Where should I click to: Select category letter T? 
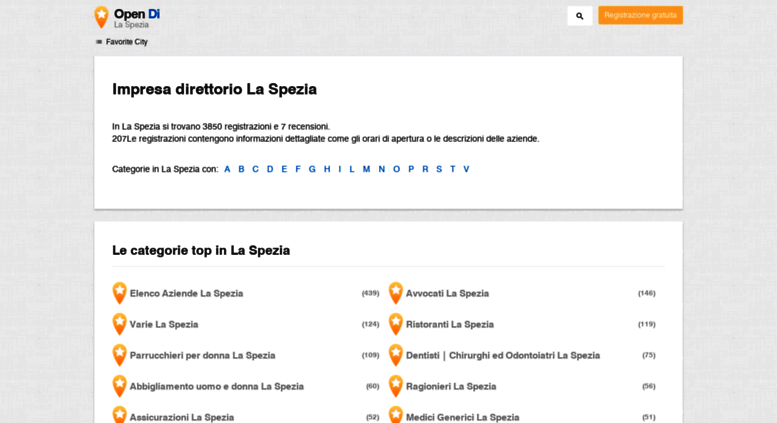(452, 169)
